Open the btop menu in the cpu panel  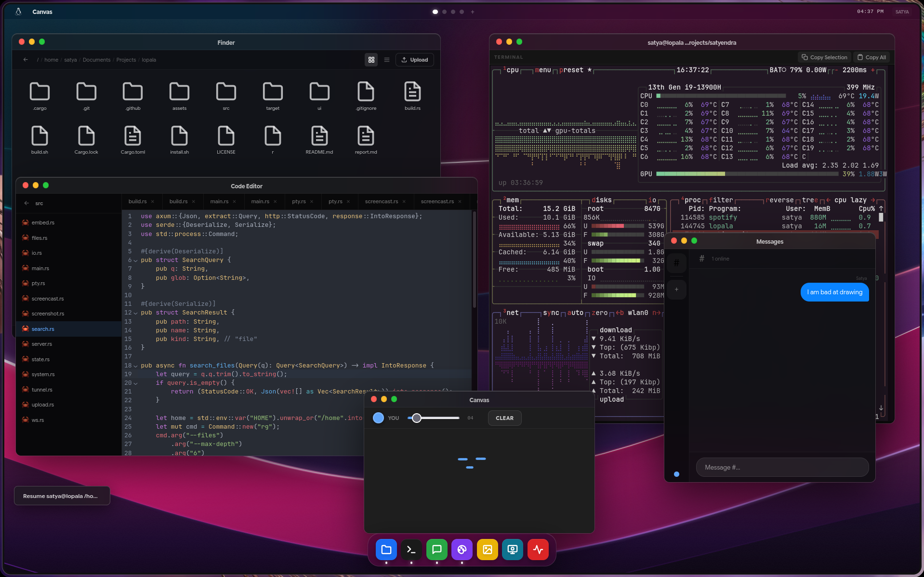[x=543, y=70]
